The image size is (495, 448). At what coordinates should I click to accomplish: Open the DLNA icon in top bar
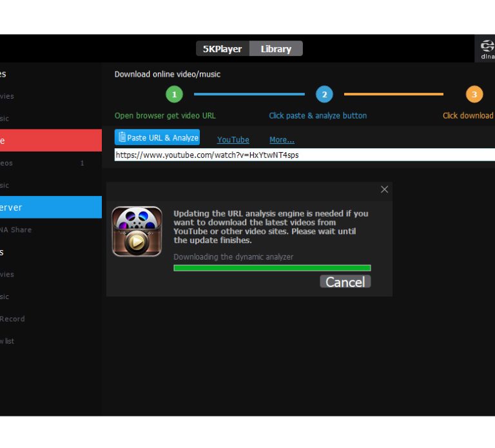(487, 48)
